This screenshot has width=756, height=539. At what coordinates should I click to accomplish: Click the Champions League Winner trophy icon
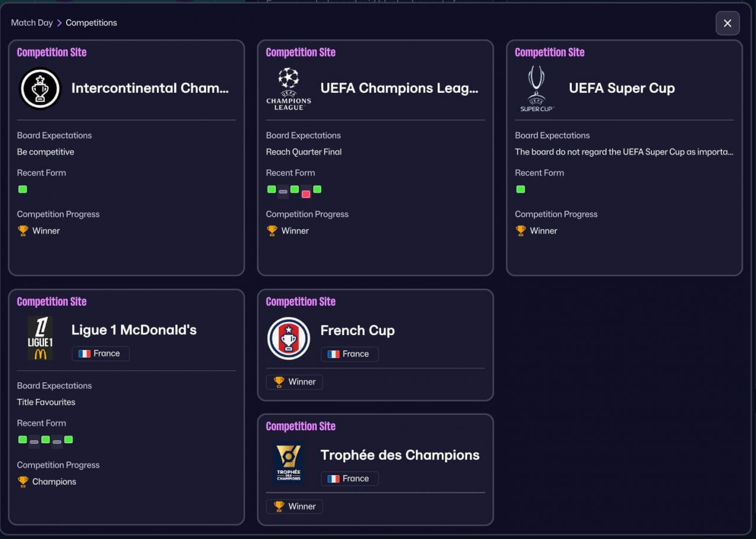click(x=272, y=230)
